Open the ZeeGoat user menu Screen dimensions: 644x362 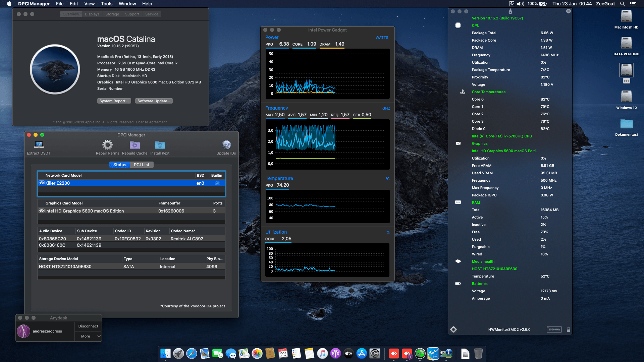coord(605,4)
